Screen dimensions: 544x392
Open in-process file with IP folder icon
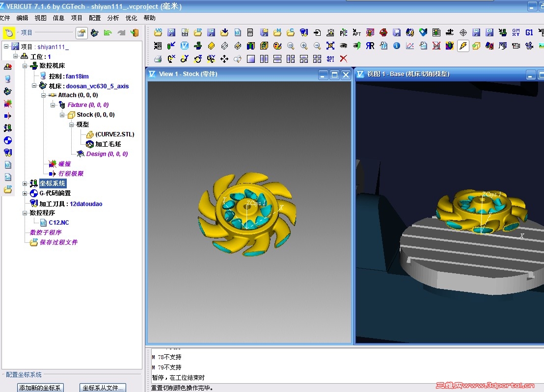pyautogui.click(x=198, y=32)
